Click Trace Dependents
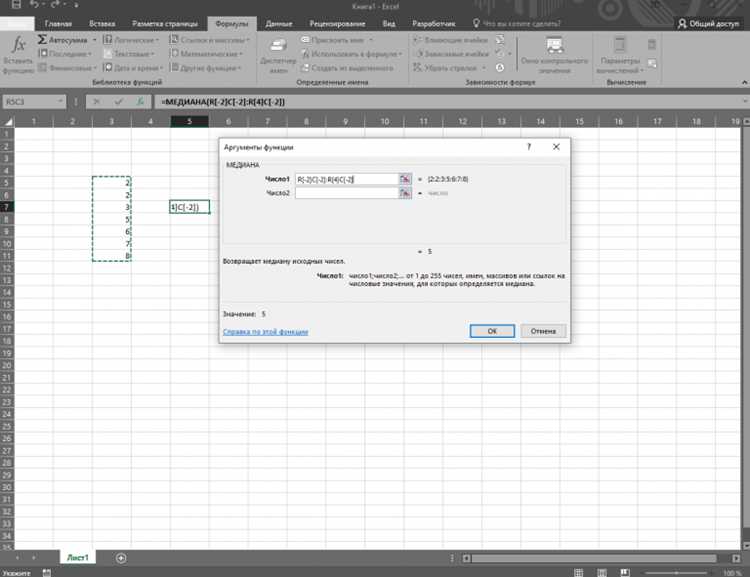This screenshot has height=577, width=750. 451,54
